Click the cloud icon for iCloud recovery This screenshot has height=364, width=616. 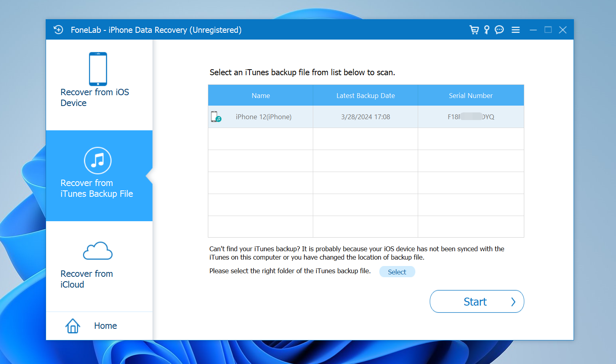98,251
